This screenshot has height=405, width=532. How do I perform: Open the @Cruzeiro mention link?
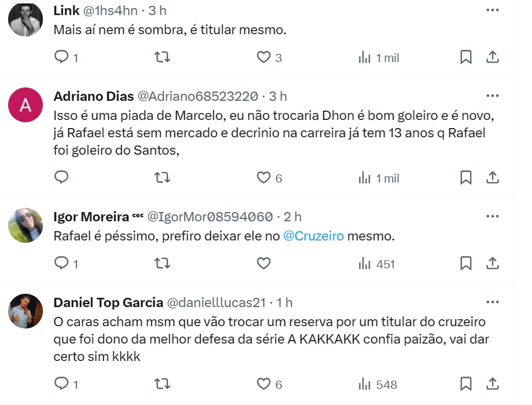pos(314,236)
